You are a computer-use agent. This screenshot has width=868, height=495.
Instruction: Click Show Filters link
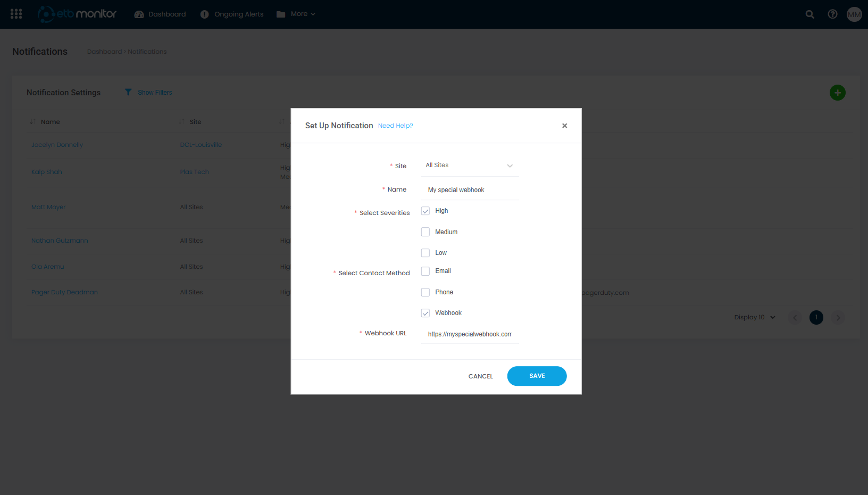click(x=155, y=93)
